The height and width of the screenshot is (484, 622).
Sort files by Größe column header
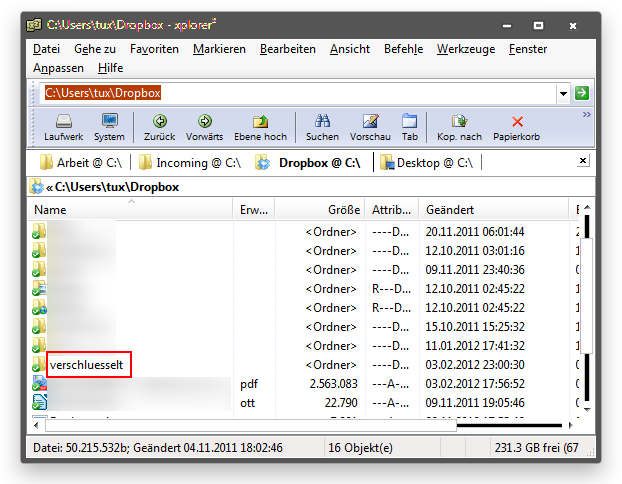pos(330,210)
